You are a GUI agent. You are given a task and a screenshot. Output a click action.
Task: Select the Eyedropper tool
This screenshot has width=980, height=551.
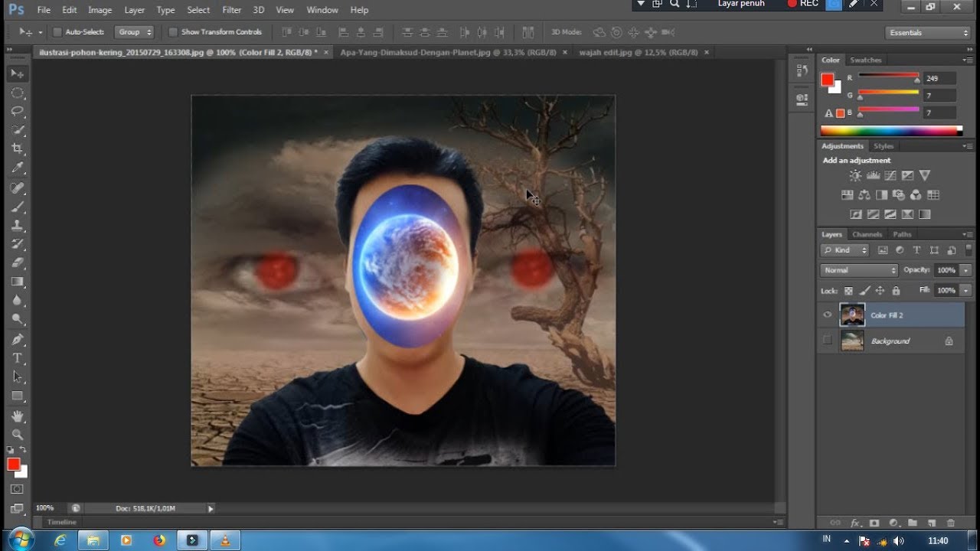click(x=17, y=168)
